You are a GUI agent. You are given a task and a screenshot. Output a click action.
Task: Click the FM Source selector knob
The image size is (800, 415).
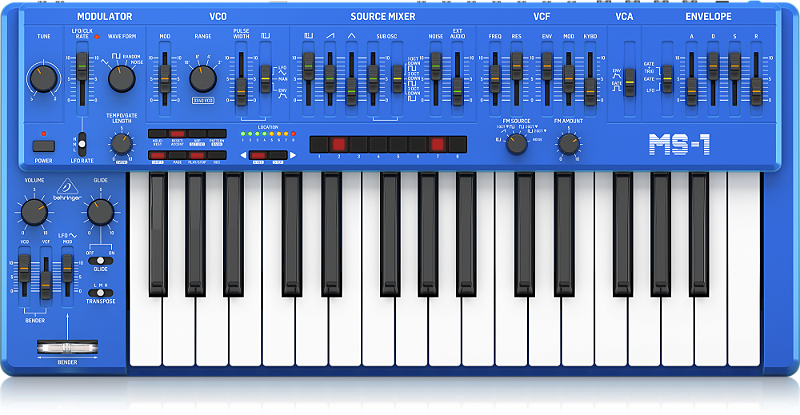pos(516,144)
